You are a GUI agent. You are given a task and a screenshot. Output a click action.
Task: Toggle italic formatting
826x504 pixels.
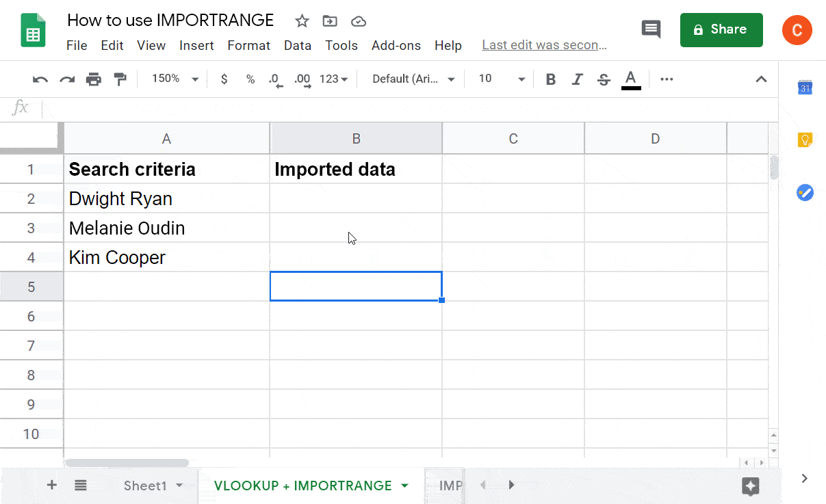(577, 79)
